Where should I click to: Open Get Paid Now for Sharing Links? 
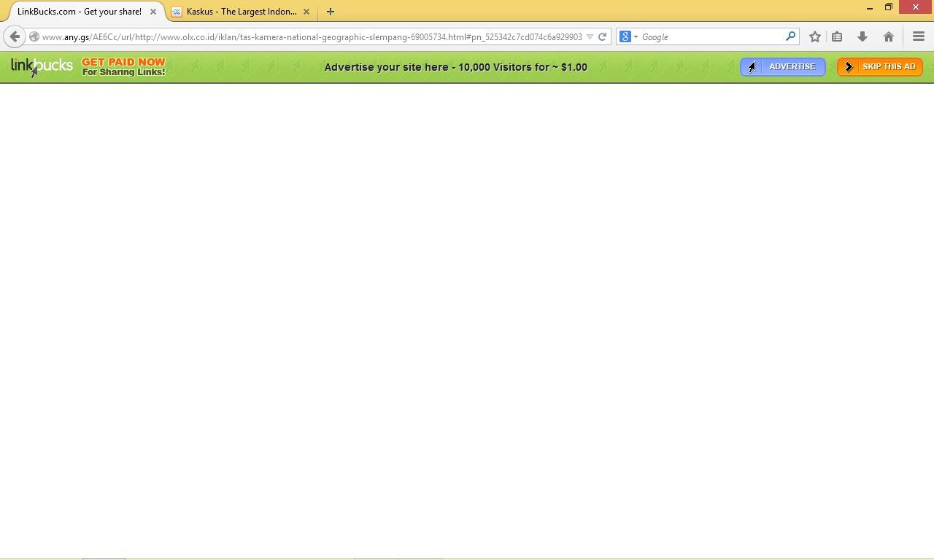(123, 67)
